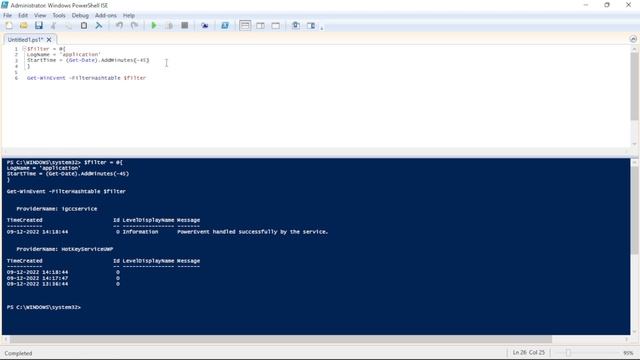Image resolution: width=640 pixels, height=360 pixels.
Task: Cut selection with the scissors icon
Action: pyautogui.click(x=53, y=25)
